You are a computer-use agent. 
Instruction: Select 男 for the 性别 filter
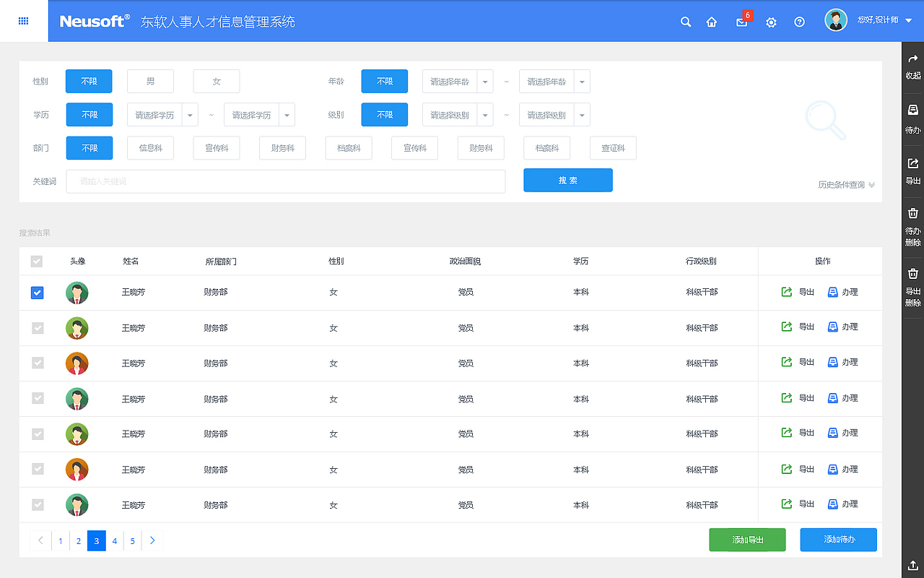tap(150, 82)
